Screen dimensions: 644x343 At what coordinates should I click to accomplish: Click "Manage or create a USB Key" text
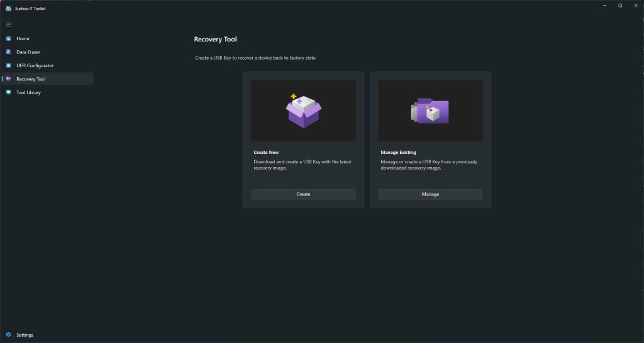coord(429,165)
